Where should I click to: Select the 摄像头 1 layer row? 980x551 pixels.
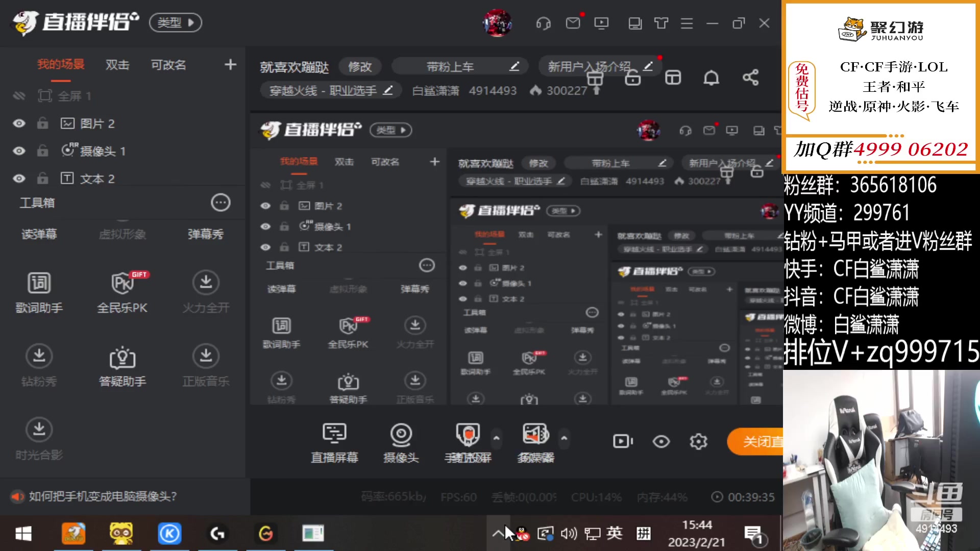coord(122,151)
